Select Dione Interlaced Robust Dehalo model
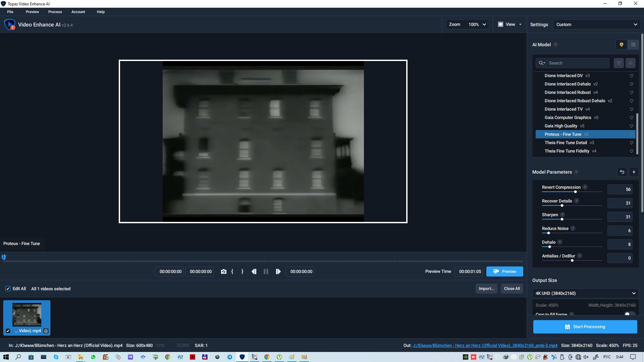This screenshot has height=362, width=644. [585, 101]
